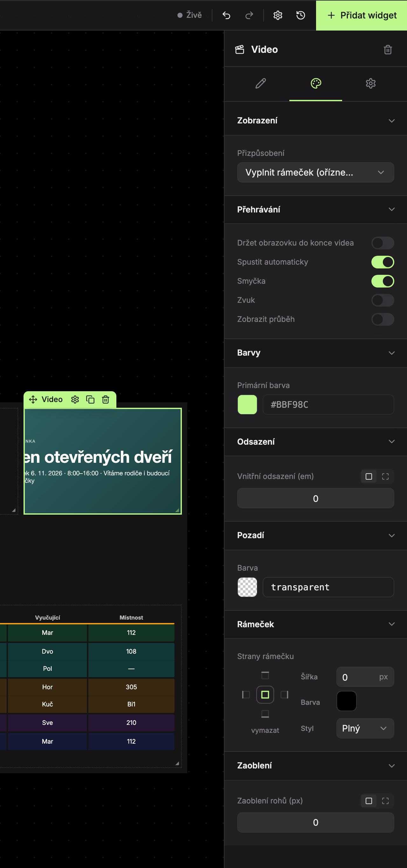Viewport: 407px width, 868px height.
Task: Click the redo arrow in top toolbar
Action: pos(249,15)
